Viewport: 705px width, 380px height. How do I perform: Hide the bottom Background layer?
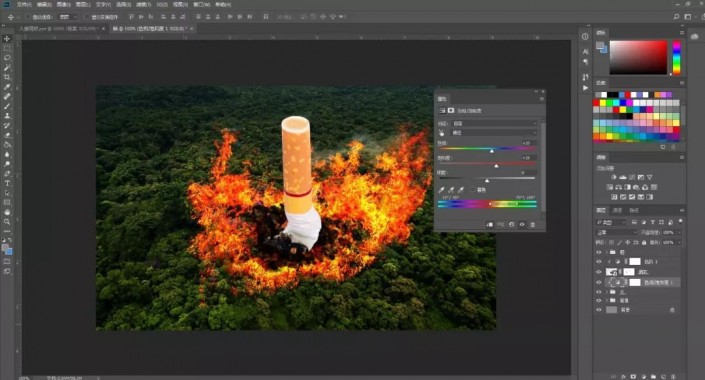point(598,310)
